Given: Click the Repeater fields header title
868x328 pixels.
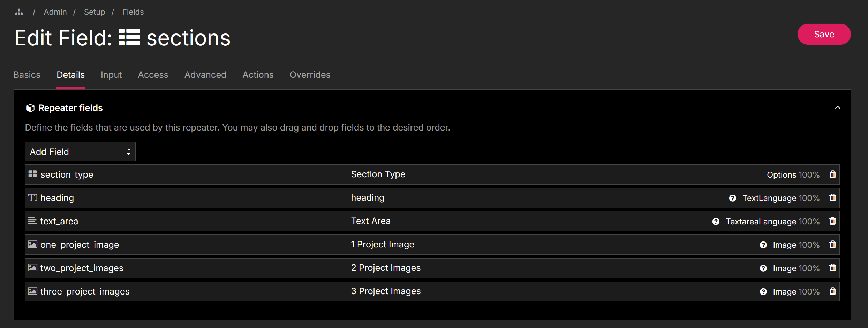Looking at the screenshot, I should click(x=70, y=108).
